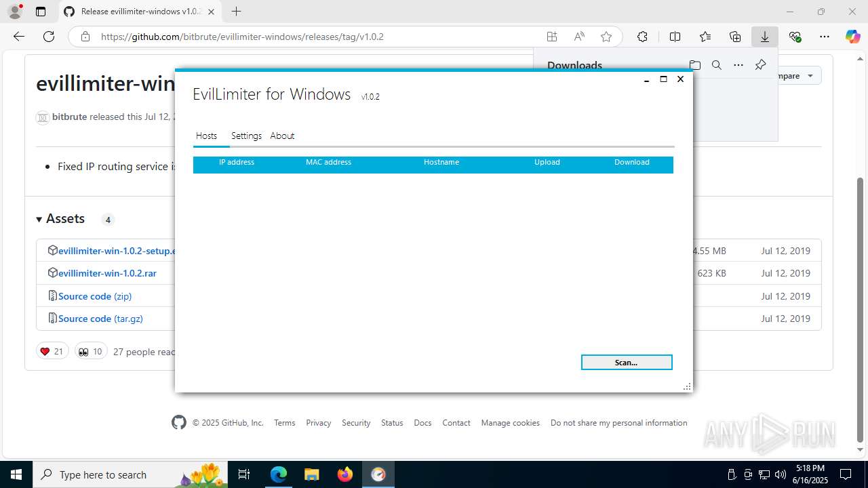Viewport: 868px width, 488px height.
Task: Switch to the Settings tab in EvilLimiter
Action: pyautogui.click(x=246, y=136)
